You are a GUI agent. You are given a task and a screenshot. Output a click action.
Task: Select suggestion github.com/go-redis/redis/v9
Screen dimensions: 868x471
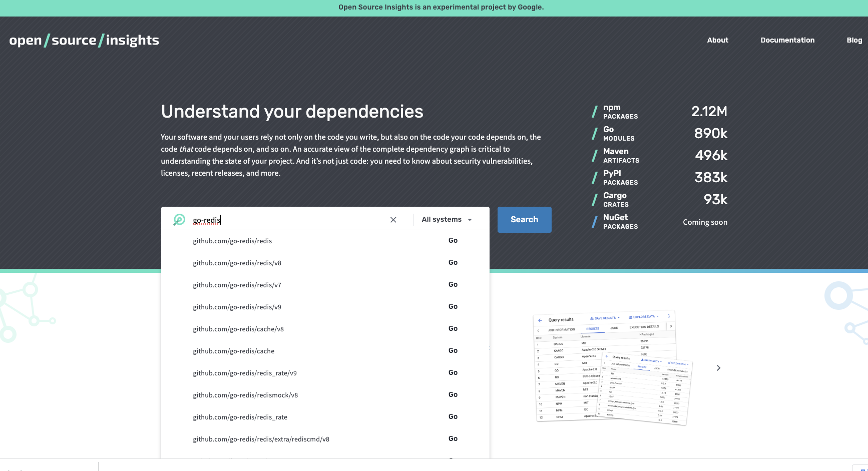325,307
